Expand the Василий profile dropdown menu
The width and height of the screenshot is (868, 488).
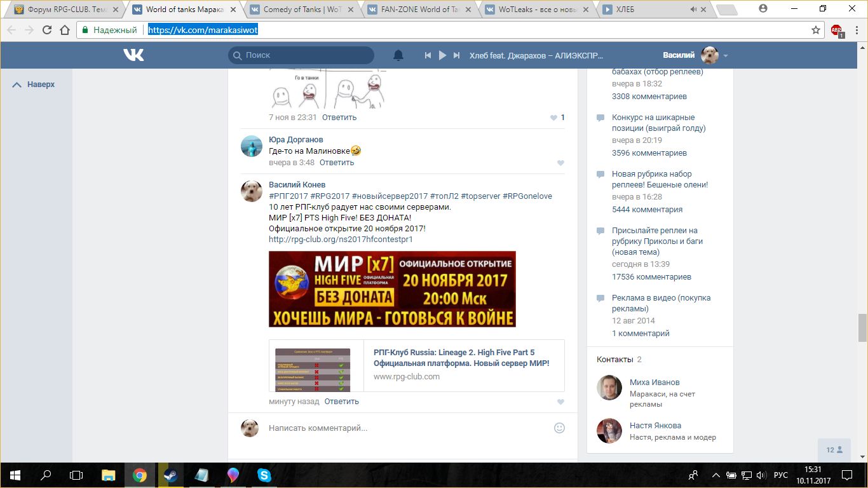725,56
